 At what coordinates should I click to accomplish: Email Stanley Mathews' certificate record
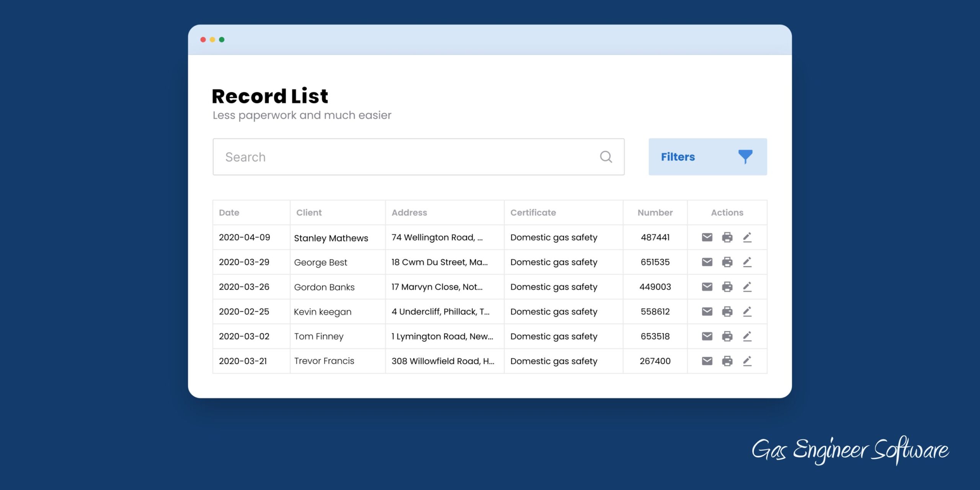pyautogui.click(x=707, y=237)
